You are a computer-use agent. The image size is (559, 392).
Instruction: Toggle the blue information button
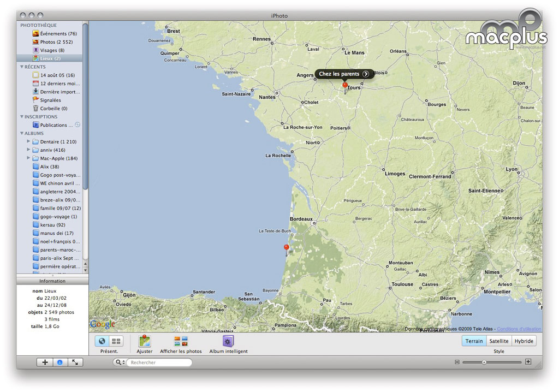[60, 363]
